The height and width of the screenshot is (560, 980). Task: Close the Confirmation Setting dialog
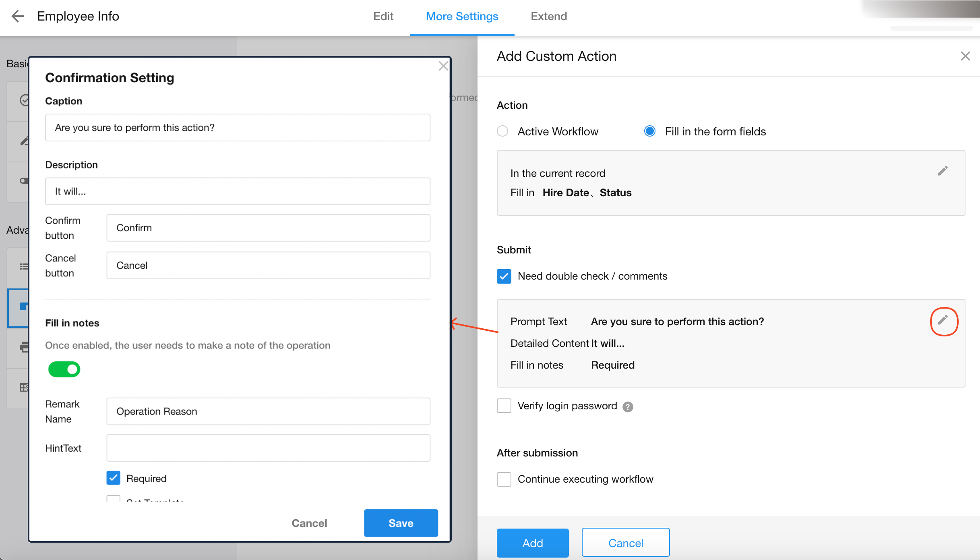click(x=443, y=66)
